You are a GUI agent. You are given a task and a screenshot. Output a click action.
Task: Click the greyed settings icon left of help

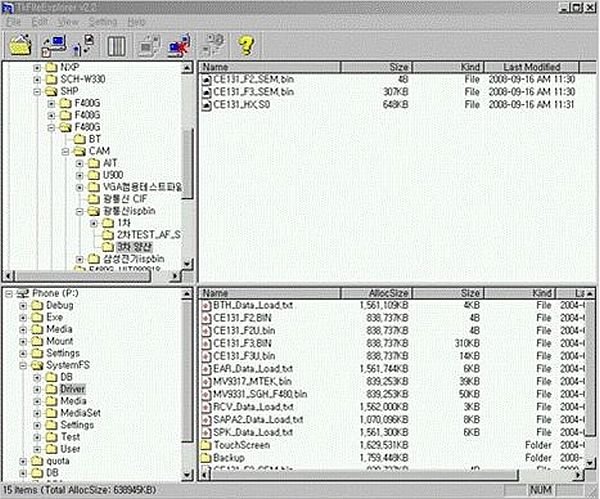click(213, 45)
